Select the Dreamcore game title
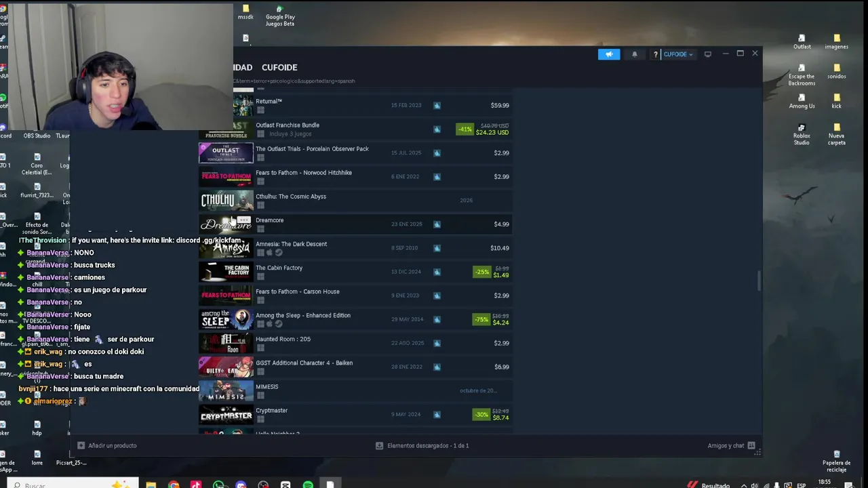The image size is (868, 488). (x=269, y=220)
